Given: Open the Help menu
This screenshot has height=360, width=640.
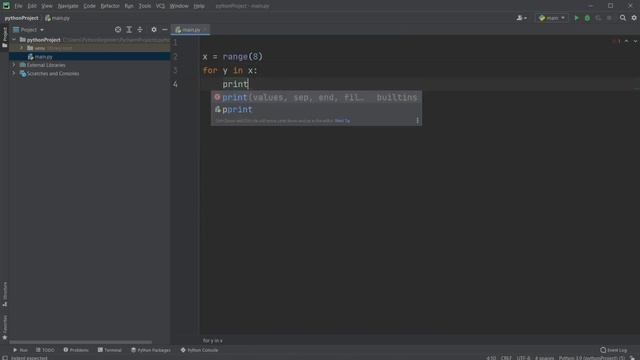Looking at the screenshot, I should (199, 6).
